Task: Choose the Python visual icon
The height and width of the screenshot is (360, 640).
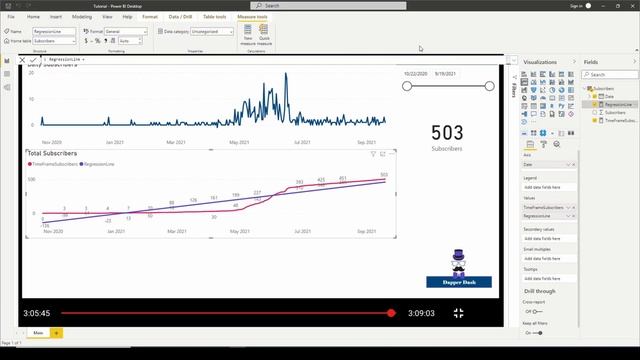Action: click(562, 106)
